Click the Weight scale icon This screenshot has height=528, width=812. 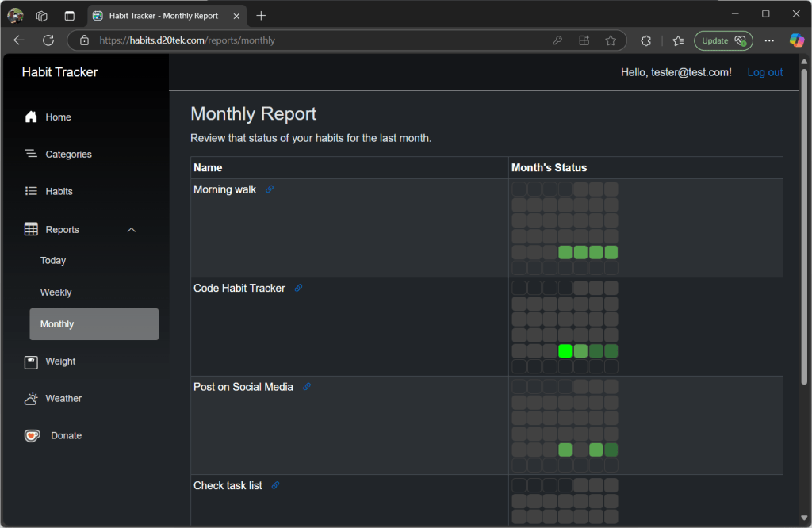(31, 362)
